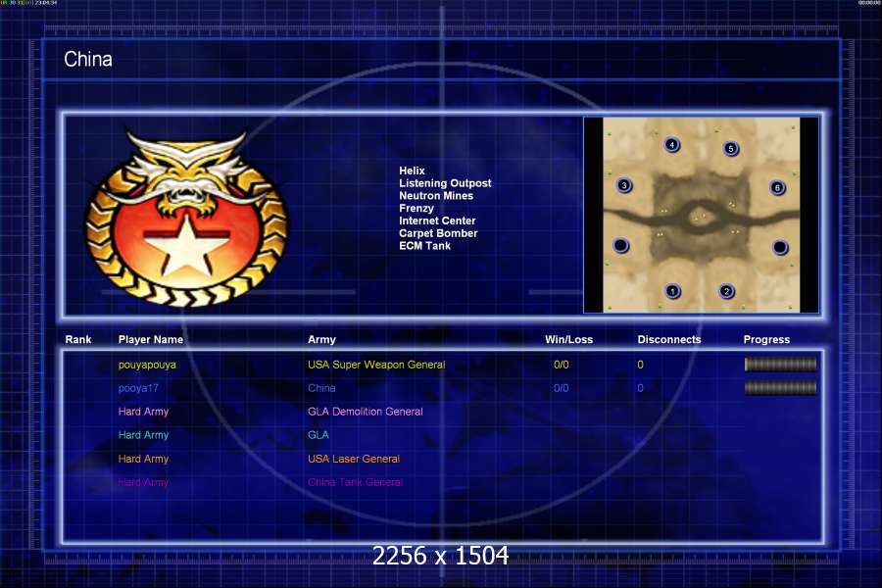
Task: Click the Progress column header
Action: point(766,339)
